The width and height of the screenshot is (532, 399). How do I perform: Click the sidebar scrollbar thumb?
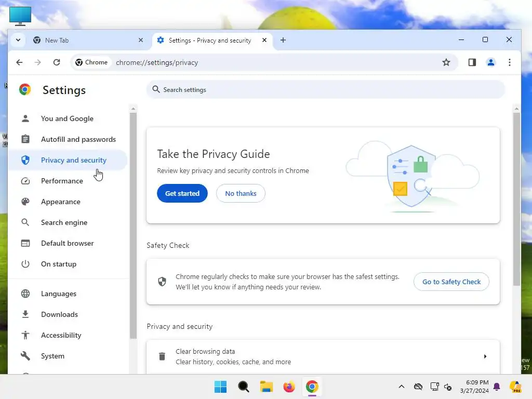click(133, 225)
